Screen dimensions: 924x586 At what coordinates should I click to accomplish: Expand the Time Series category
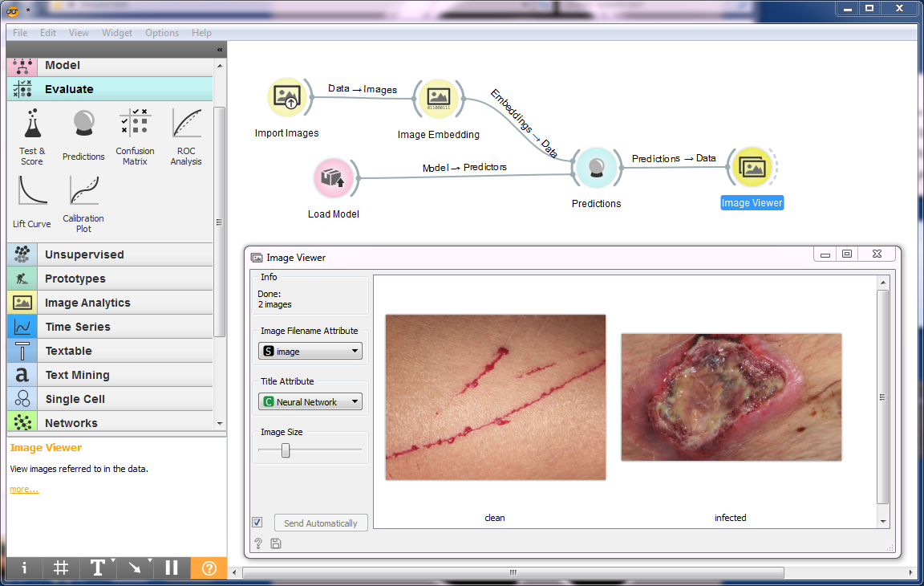point(110,328)
